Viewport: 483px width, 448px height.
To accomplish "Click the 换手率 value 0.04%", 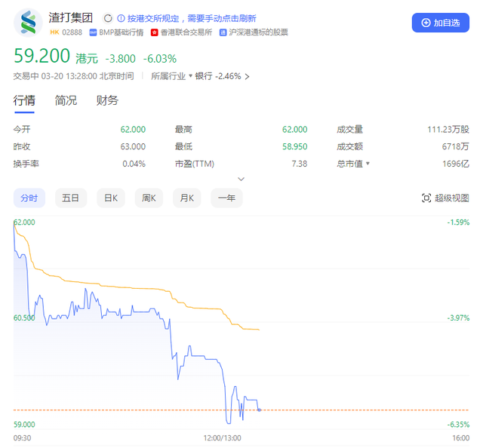I will click(134, 164).
